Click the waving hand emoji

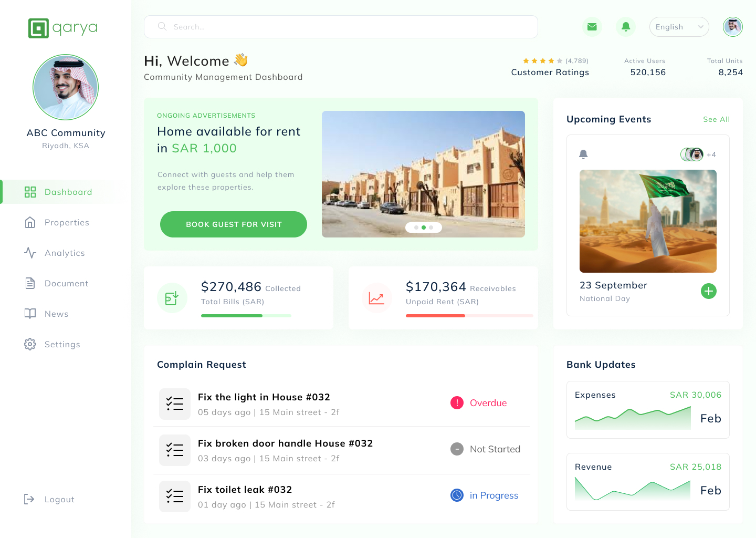(x=241, y=60)
